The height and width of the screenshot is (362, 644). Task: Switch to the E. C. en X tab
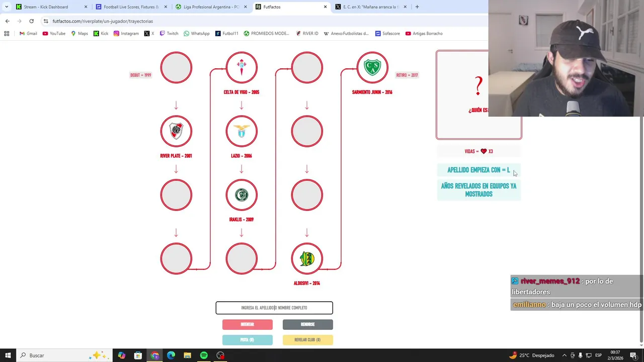click(371, 7)
